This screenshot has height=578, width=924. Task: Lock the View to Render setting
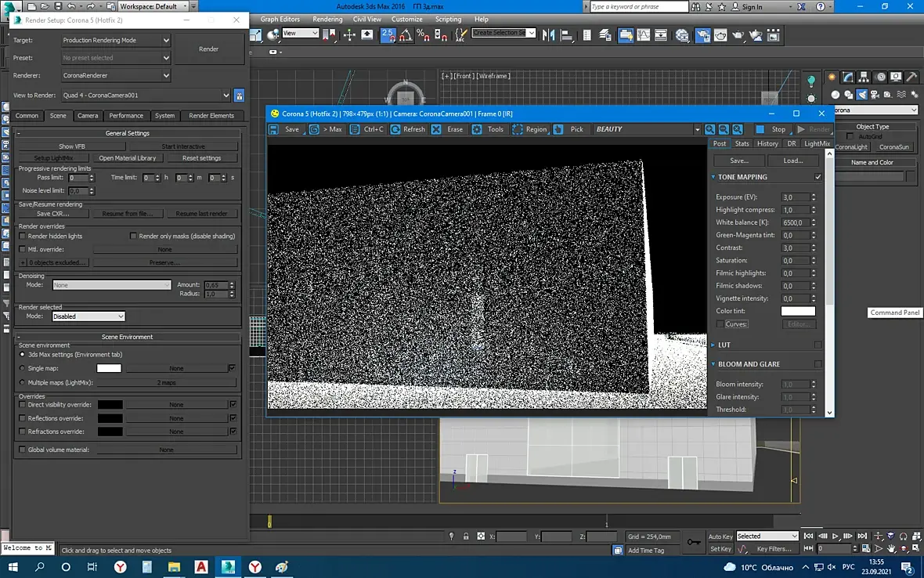[x=240, y=96]
